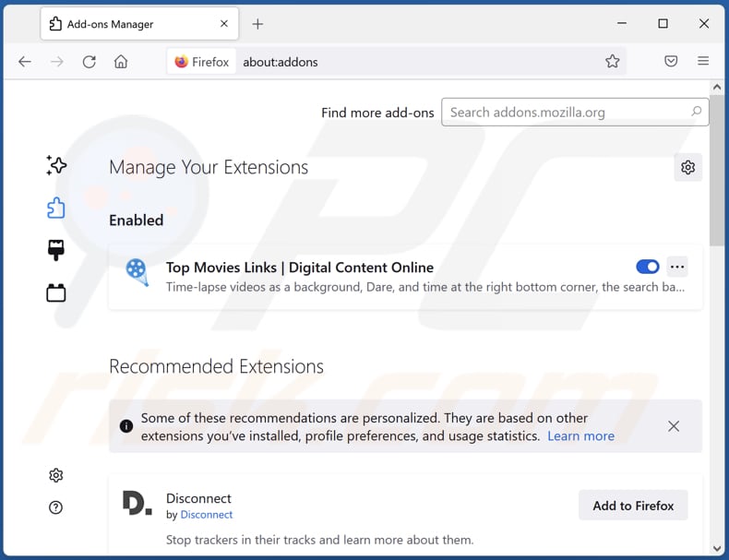Close the Add-ons Manager tab
Image resolution: width=729 pixels, height=560 pixels.
[224, 24]
